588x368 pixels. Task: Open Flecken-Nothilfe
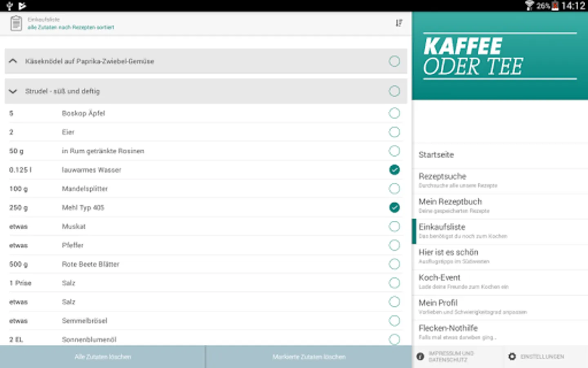(x=500, y=333)
